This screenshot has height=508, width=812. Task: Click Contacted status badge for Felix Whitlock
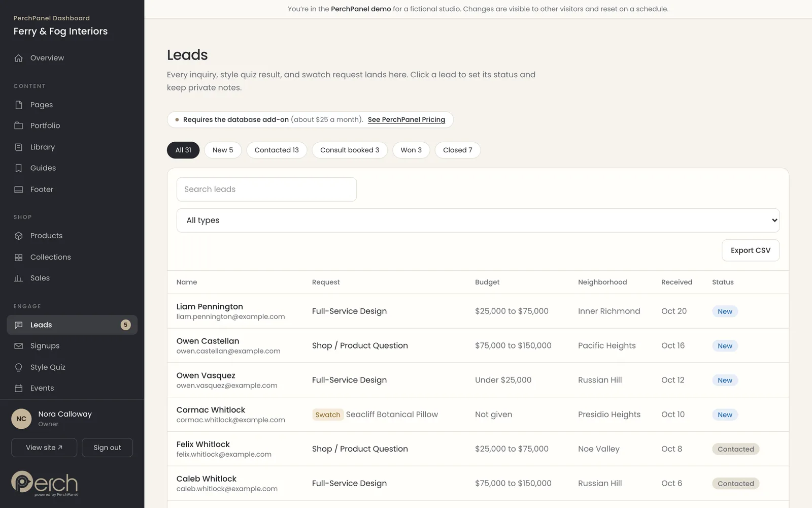pyautogui.click(x=736, y=449)
